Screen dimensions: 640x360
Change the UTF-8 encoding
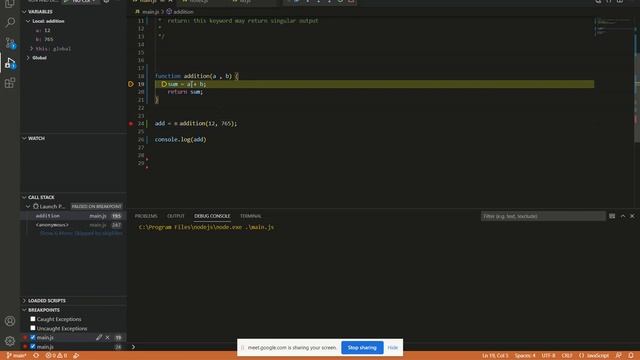tap(548, 356)
